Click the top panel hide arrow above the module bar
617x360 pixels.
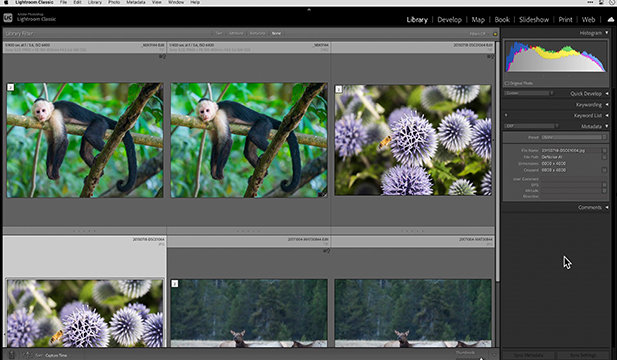coord(309,9)
